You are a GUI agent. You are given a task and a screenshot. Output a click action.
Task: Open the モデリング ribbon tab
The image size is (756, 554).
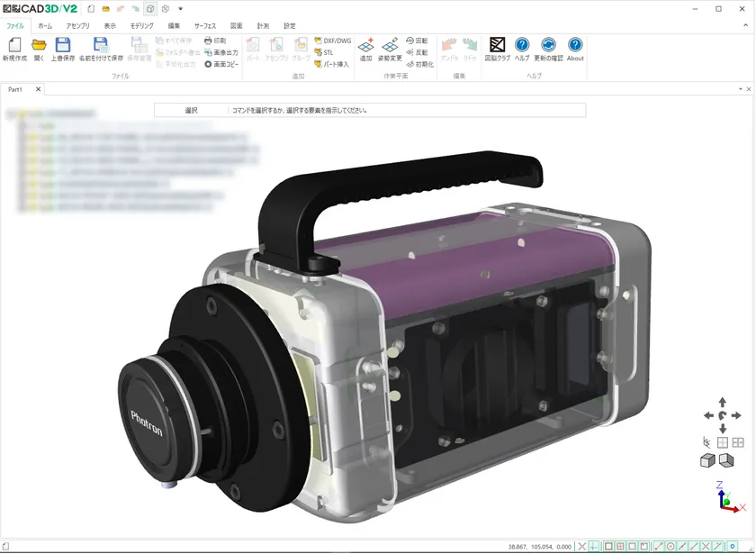141,26
